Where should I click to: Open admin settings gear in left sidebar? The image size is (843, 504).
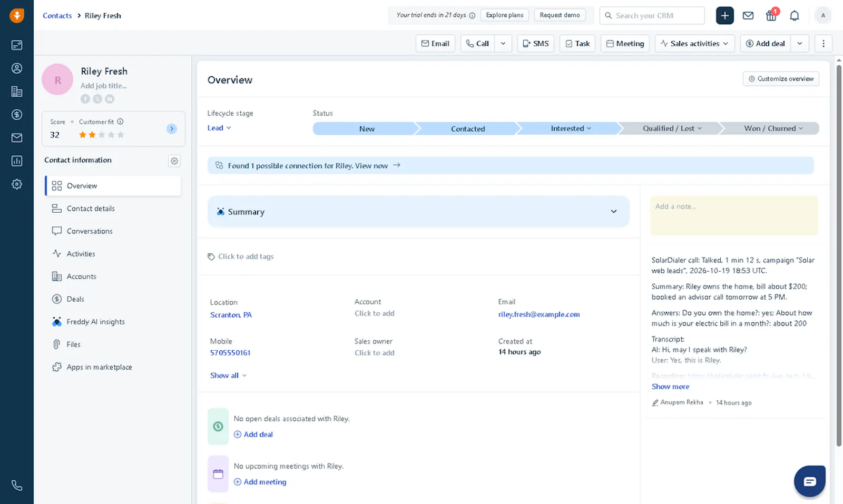click(x=17, y=184)
